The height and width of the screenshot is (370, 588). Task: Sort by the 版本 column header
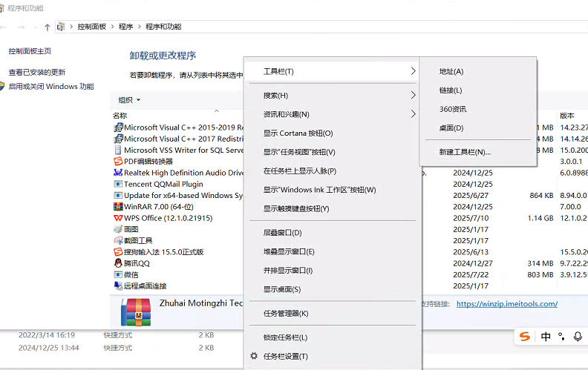[x=567, y=116]
